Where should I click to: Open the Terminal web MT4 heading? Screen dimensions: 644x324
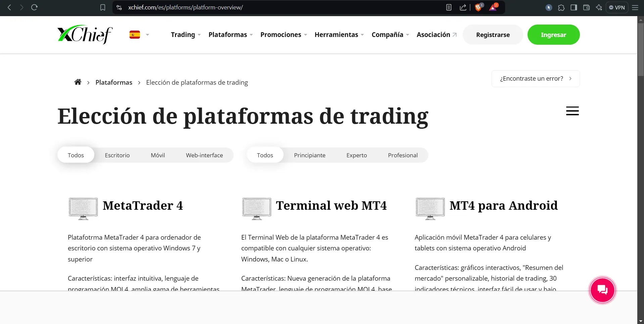pos(331,205)
